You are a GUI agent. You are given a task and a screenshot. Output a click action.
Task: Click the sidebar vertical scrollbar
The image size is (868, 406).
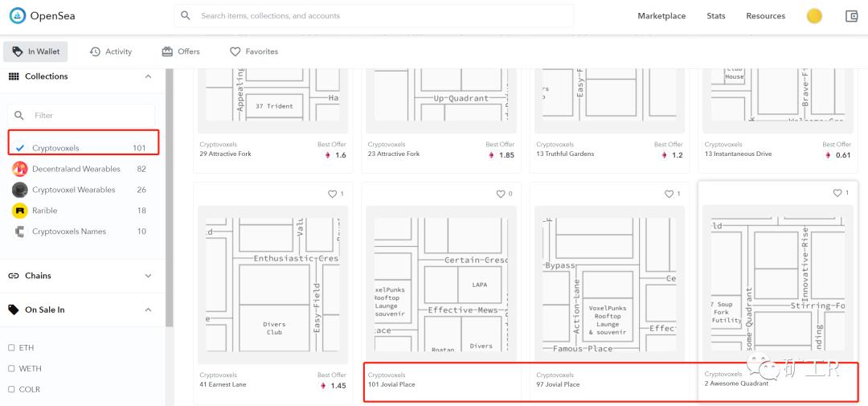coord(170,197)
